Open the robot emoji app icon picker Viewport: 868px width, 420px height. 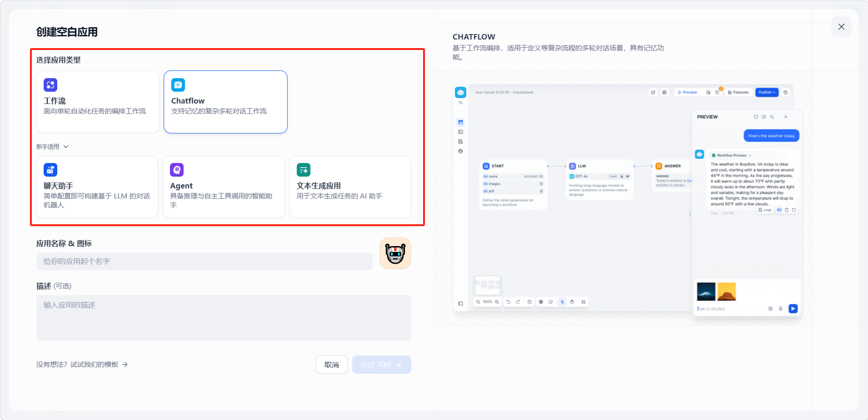coord(395,253)
